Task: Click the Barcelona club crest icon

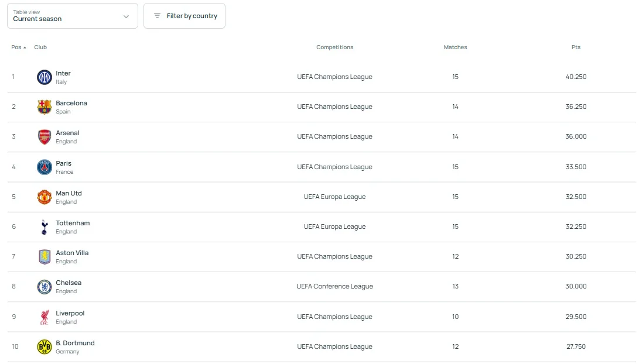Action: pyautogui.click(x=45, y=107)
